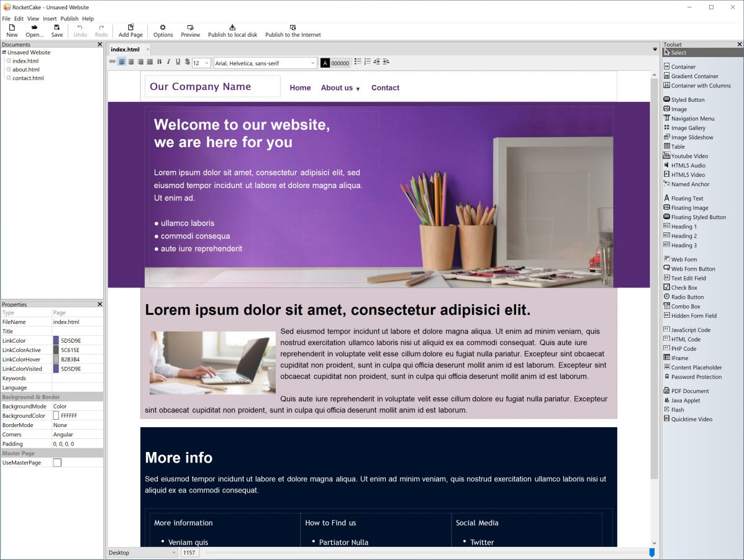Image resolution: width=744 pixels, height=560 pixels.
Task: Open about.html in the Documents tree
Action: point(26,70)
